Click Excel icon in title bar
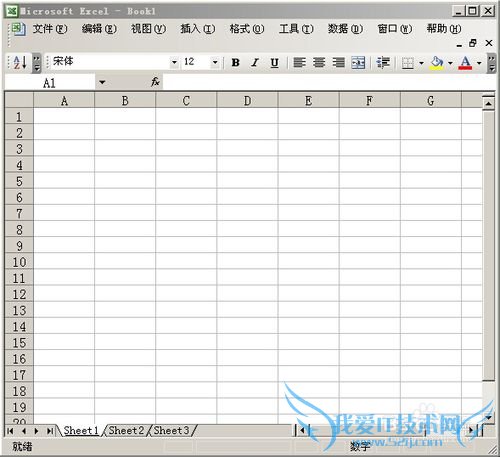Image resolution: width=500 pixels, height=457 pixels. click(12, 11)
